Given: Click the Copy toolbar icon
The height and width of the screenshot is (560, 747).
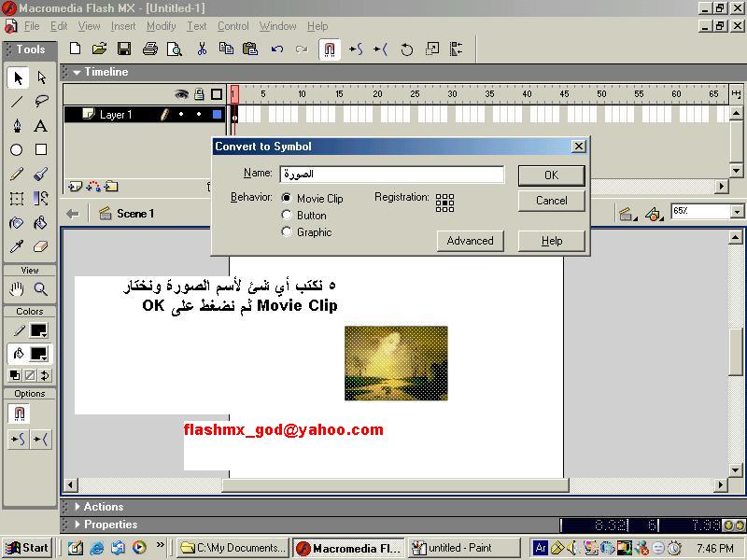Looking at the screenshot, I should point(226,49).
